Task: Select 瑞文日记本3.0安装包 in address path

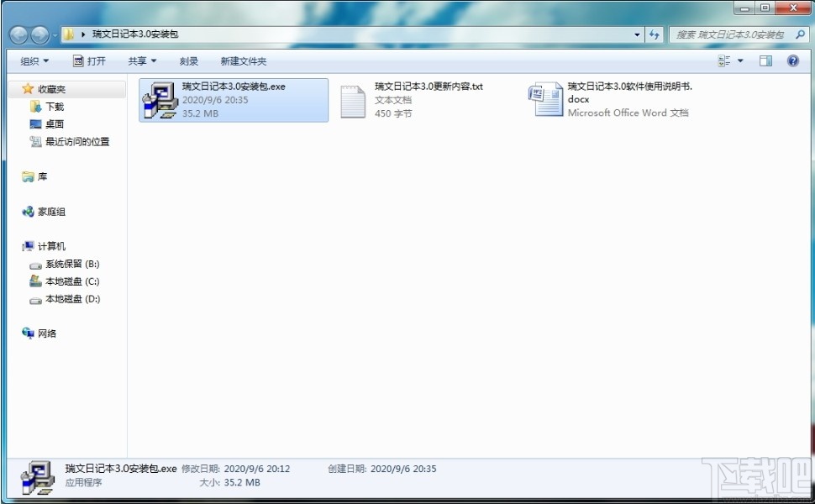Action: coord(135,34)
